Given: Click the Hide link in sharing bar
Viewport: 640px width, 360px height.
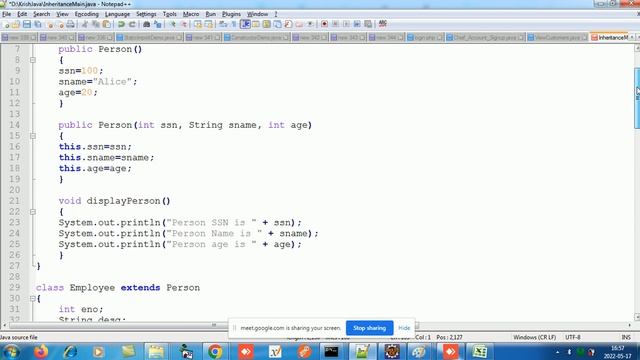Looking at the screenshot, I should (404, 328).
